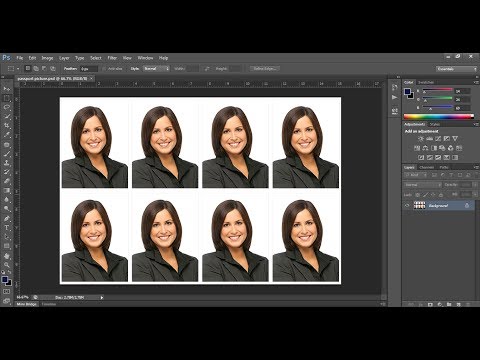Image resolution: width=480 pixels, height=360 pixels.
Task: Enable Subtract from selection mode
Action: click(44, 69)
